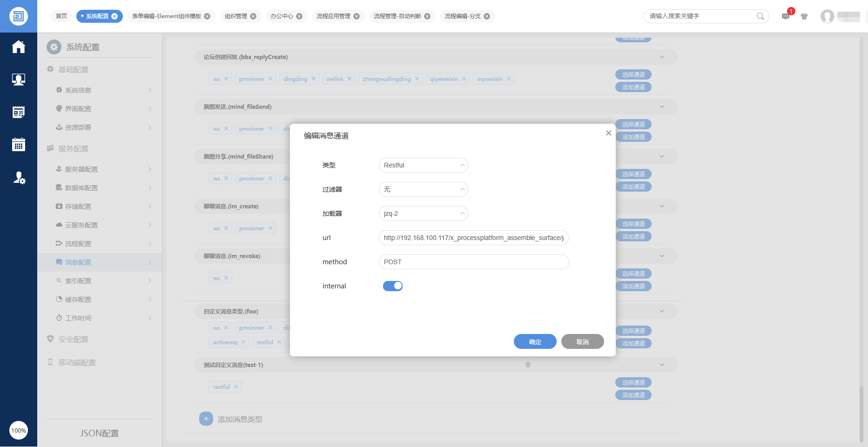Click the url input field
The image size is (868, 447).
pos(474,238)
